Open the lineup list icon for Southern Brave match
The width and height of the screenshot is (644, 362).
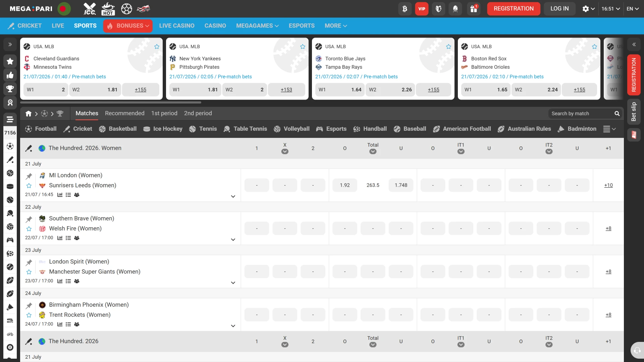click(68, 238)
